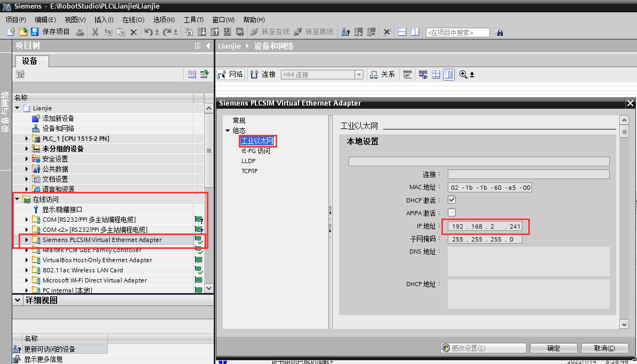The image size is (637, 364).
Task: Switch to the 设备 tab
Action: point(31,61)
